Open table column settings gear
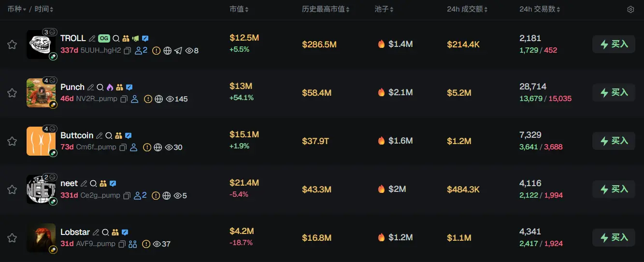 point(630,10)
